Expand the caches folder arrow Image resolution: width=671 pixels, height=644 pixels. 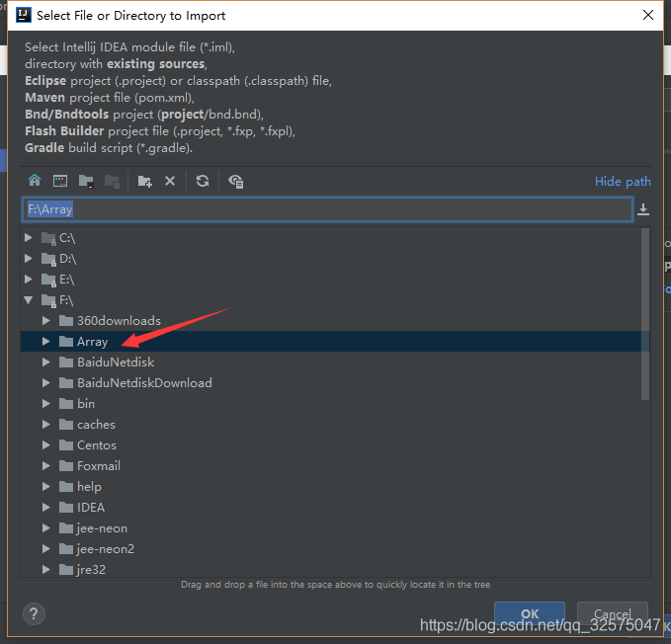(45, 424)
